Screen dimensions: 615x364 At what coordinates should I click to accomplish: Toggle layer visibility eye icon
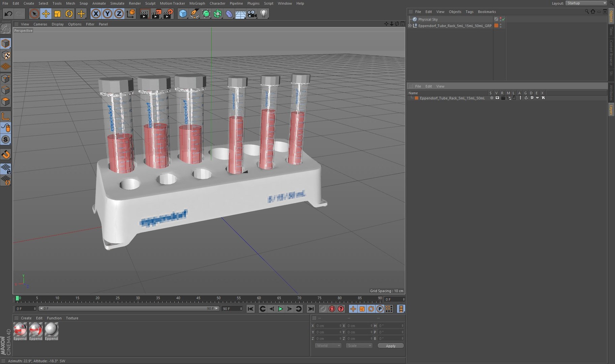tap(497, 98)
